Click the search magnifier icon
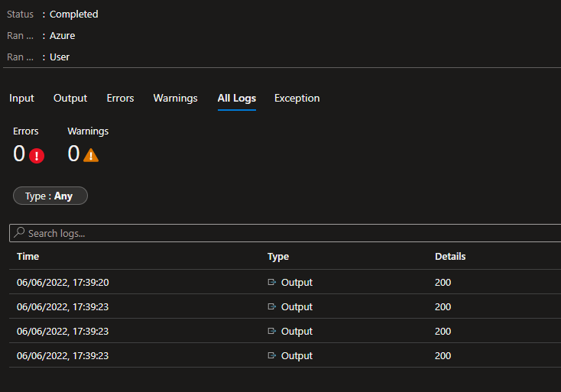 (x=19, y=233)
